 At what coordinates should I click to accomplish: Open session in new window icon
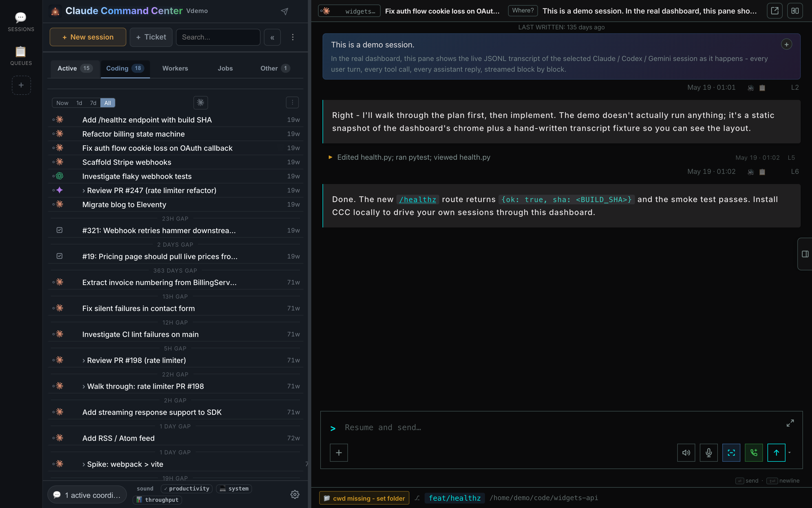(x=775, y=11)
